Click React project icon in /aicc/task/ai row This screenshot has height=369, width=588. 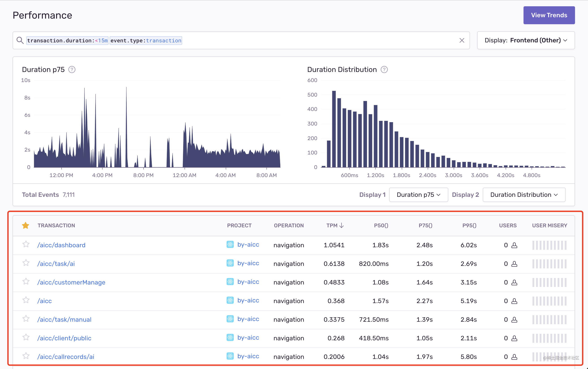(230, 263)
